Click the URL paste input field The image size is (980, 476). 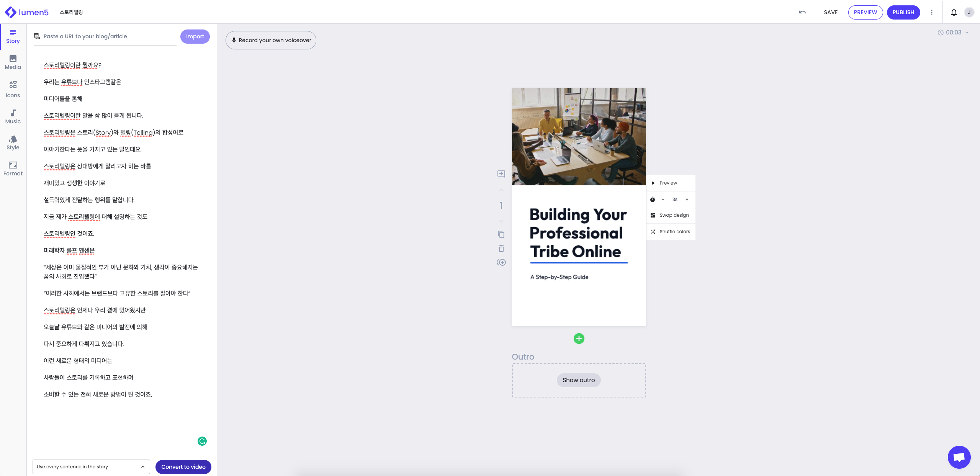pos(110,36)
